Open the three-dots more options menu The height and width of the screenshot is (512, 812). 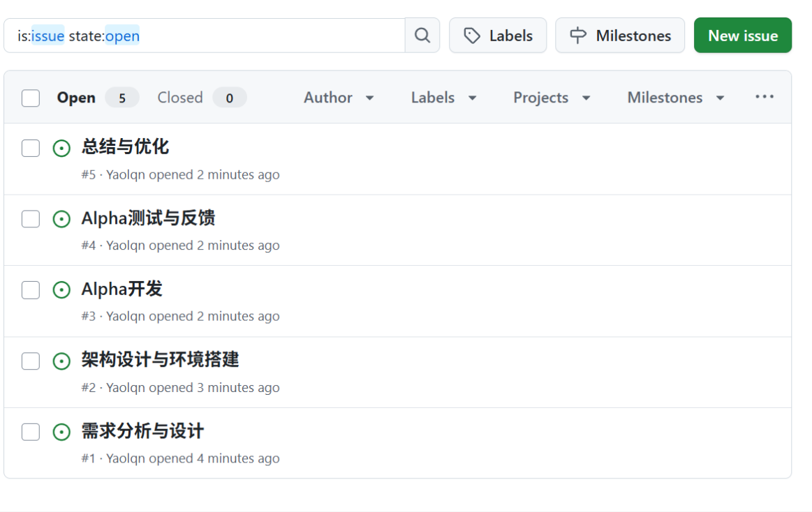point(765,97)
